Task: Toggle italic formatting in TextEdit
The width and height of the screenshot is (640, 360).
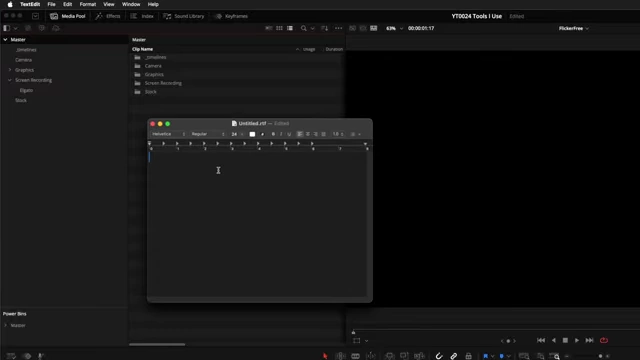Action: tap(281, 134)
